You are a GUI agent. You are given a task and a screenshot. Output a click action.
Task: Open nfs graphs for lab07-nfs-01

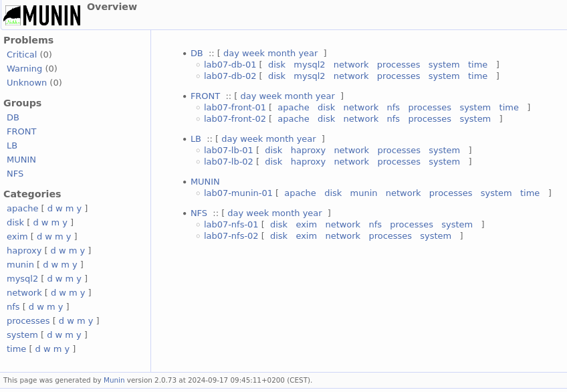(x=375, y=225)
